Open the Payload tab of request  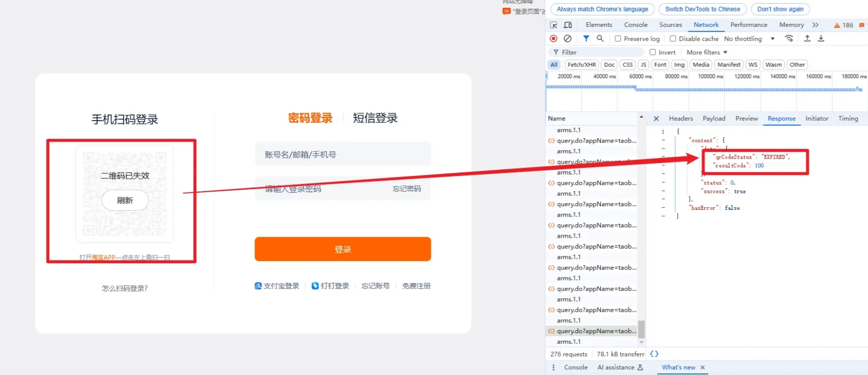point(714,119)
